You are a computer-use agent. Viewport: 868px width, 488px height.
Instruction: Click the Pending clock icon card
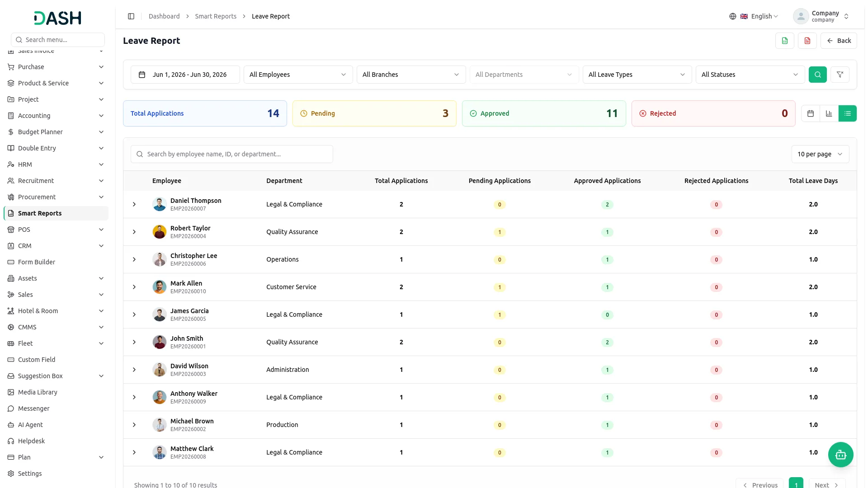click(x=304, y=113)
